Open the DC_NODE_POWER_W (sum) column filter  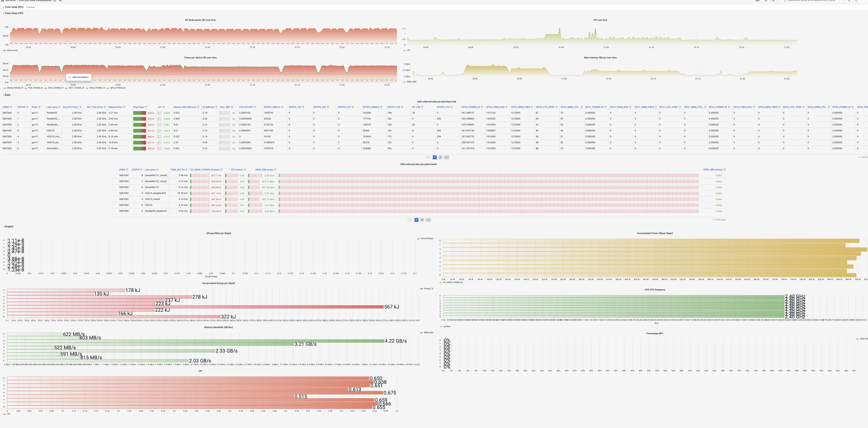click(221, 170)
